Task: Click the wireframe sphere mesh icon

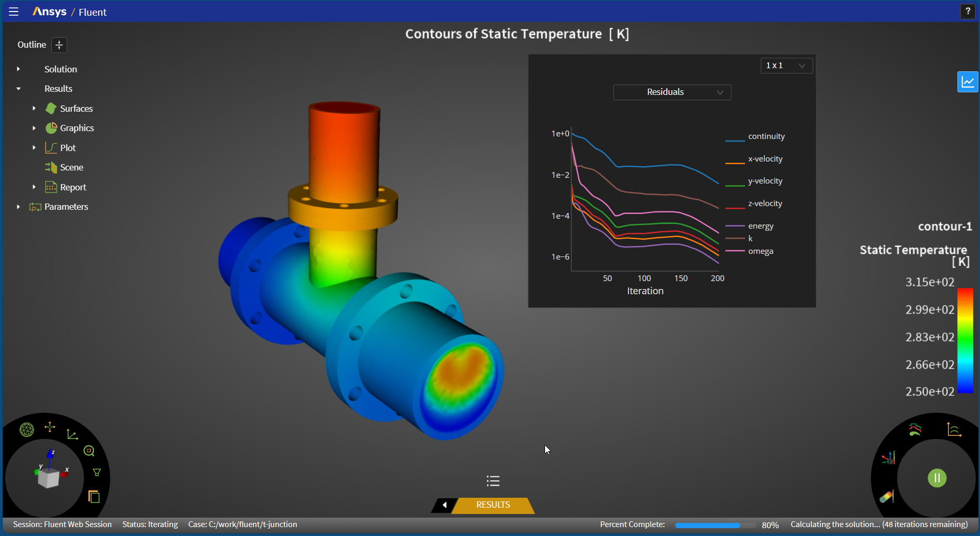Action: [x=27, y=430]
